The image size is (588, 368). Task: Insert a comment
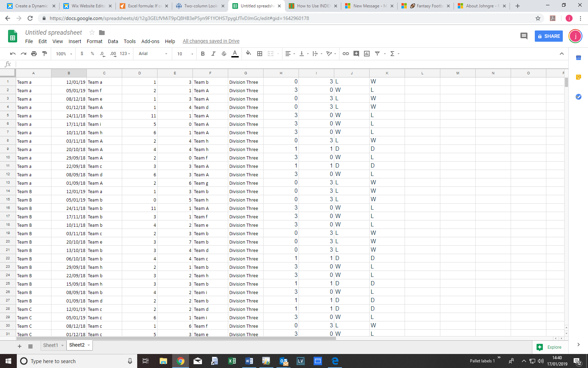point(356,54)
